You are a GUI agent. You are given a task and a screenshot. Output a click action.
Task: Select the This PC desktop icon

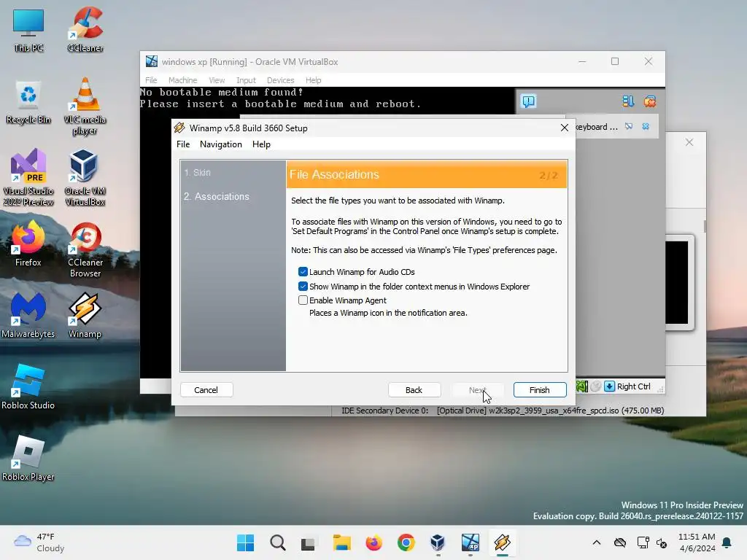(x=28, y=29)
